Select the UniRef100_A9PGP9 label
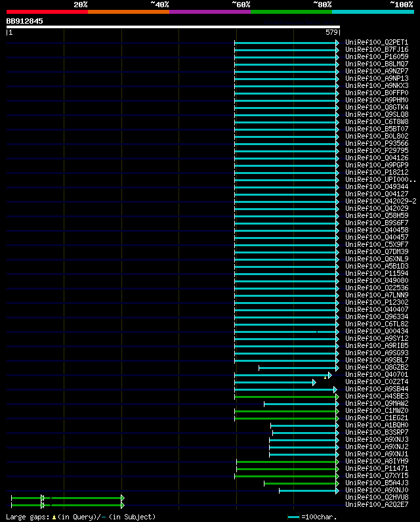The height and width of the screenshot is (522, 420). pyautogui.click(x=377, y=165)
